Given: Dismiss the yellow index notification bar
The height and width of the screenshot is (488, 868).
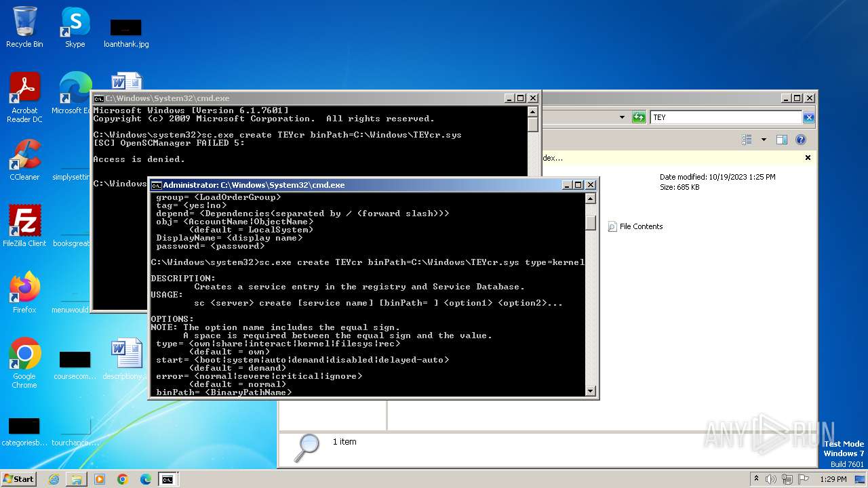Looking at the screenshot, I should (x=808, y=157).
